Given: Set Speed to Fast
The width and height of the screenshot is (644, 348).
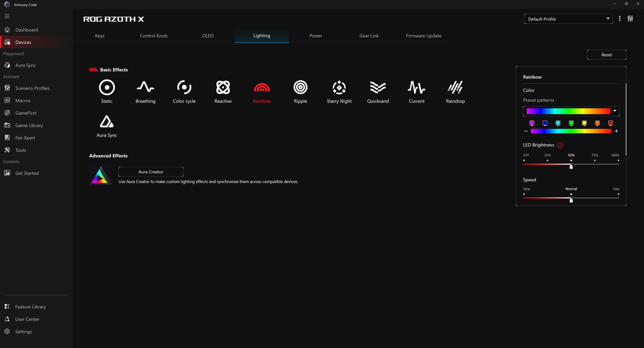Looking at the screenshot, I should click(x=619, y=194).
